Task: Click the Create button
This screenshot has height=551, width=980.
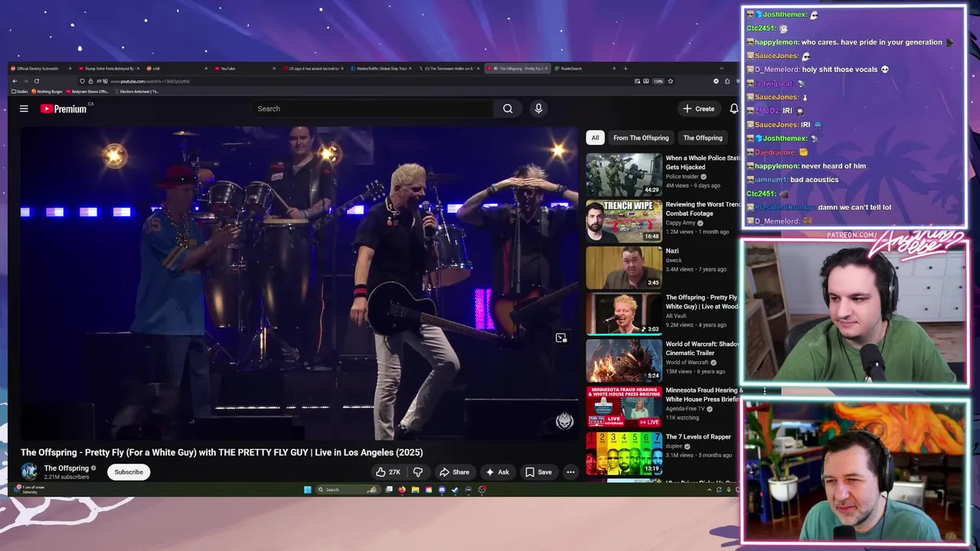Action: 698,109
